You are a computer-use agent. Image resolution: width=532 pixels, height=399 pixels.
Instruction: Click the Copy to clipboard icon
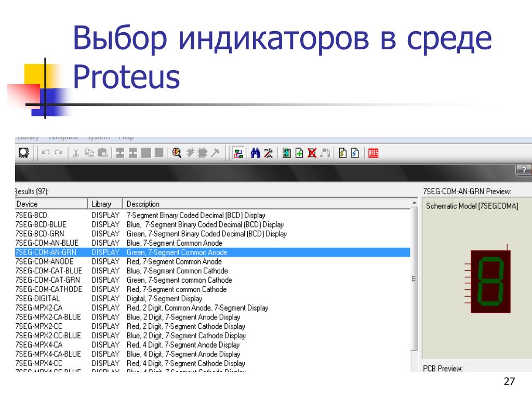tap(89, 153)
